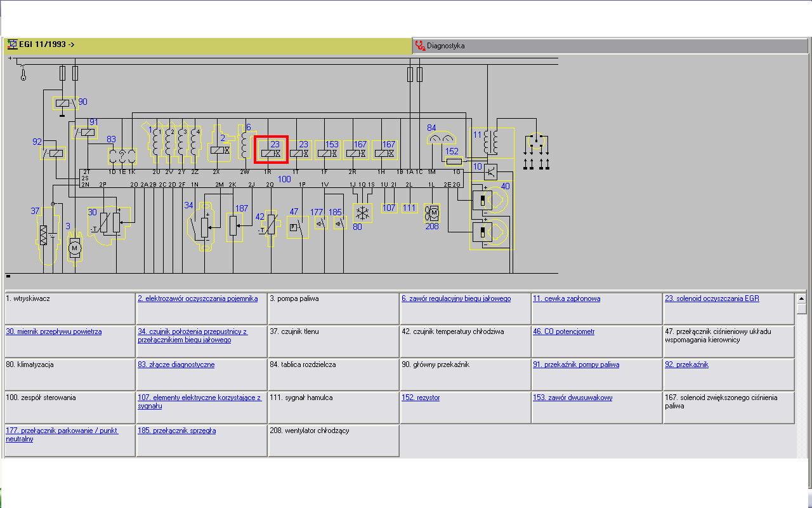
Task: Select cooling fan symbol 208
Action: (x=432, y=212)
